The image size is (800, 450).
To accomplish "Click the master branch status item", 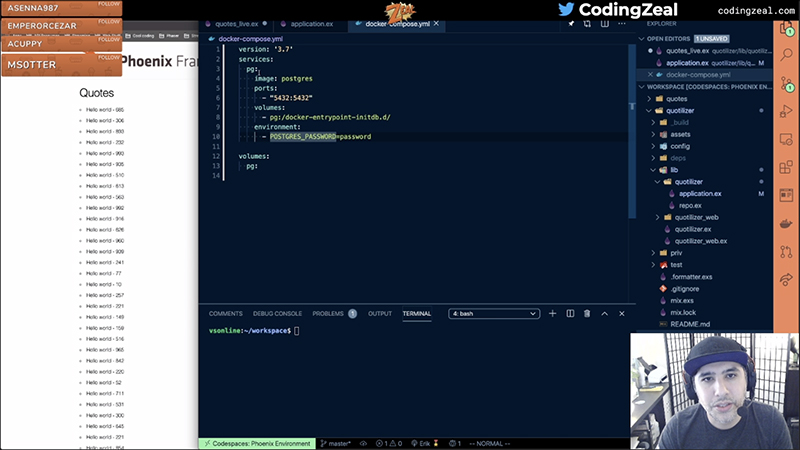I will click(335, 443).
